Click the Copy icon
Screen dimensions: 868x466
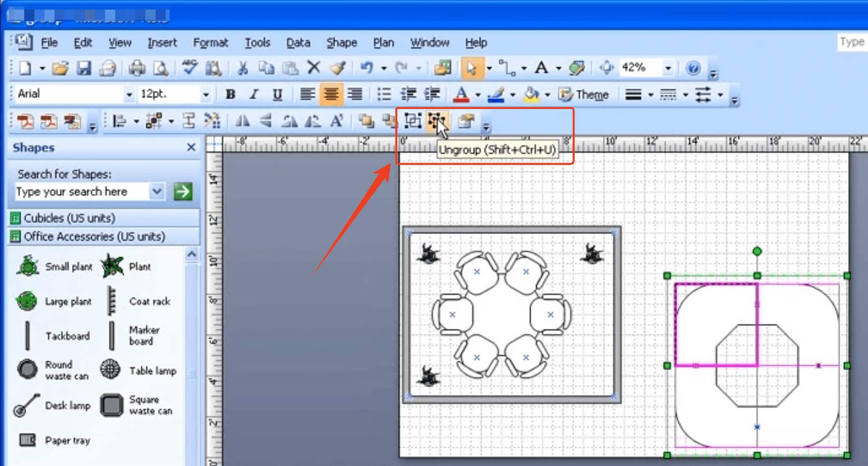point(266,68)
